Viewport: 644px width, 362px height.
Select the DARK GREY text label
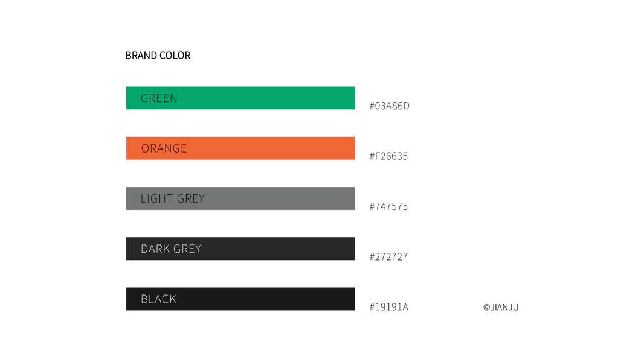[x=171, y=249]
